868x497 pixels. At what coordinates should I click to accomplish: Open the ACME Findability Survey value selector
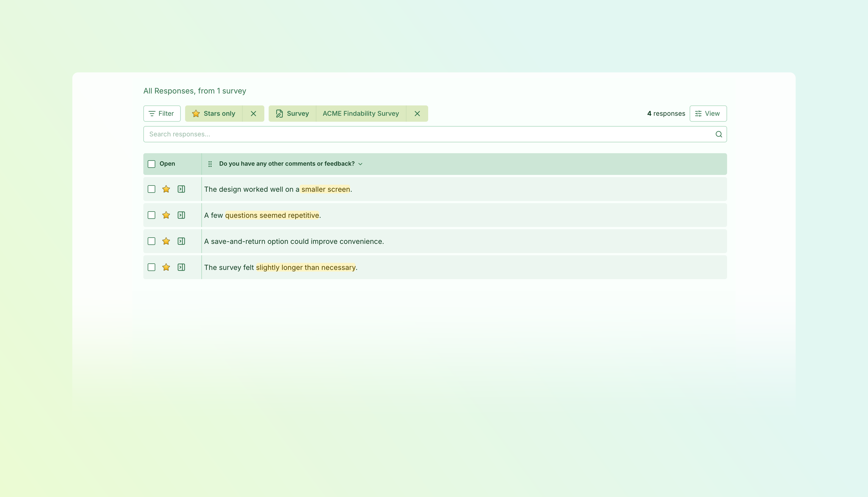(361, 114)
